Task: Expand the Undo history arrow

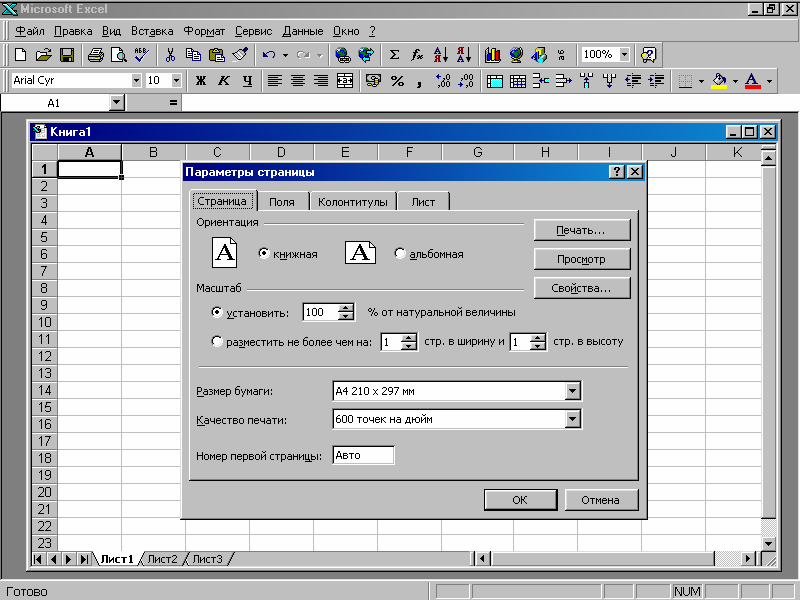Action: [x=285, y=55]
